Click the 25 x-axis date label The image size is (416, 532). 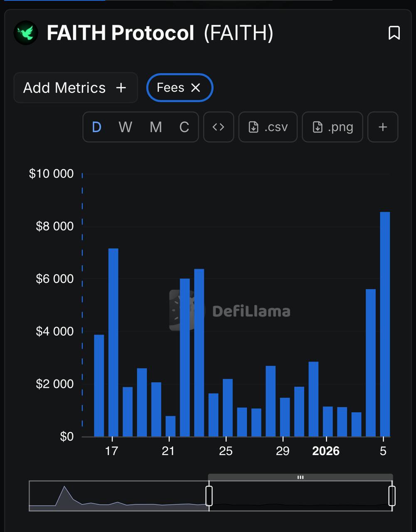[x=226, y=451]
